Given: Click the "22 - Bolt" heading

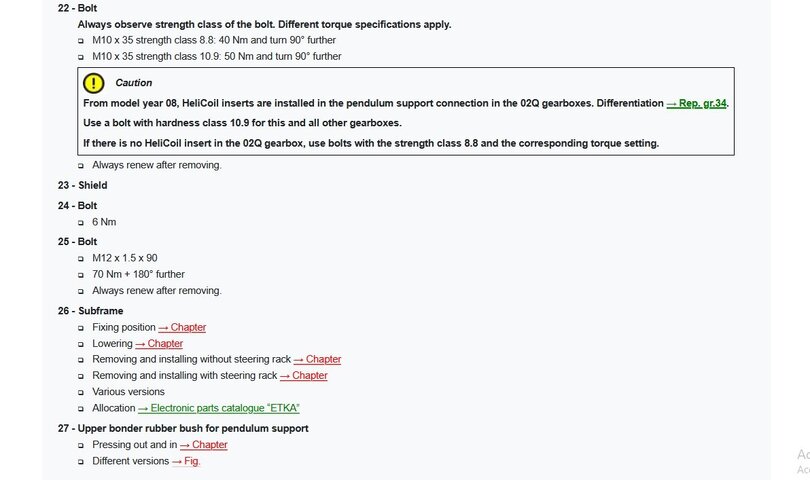Looking at the screenshot, I should (77, 8).
